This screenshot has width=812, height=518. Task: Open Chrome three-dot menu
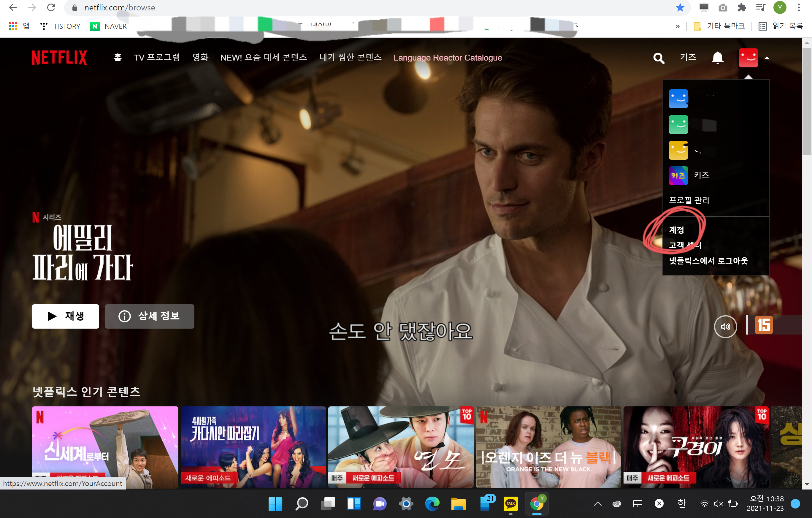point(799,7)
